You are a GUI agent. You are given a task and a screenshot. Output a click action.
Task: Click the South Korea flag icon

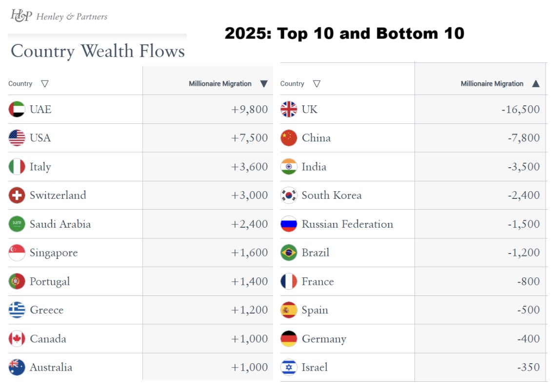288,196
